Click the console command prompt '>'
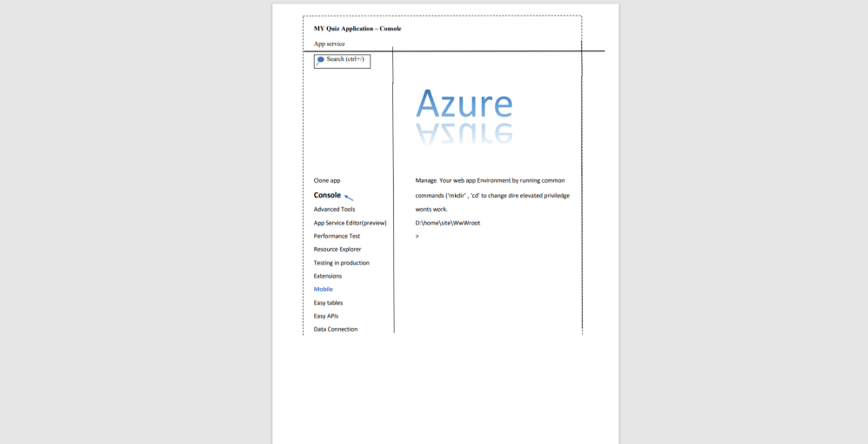 pos(417,236)
